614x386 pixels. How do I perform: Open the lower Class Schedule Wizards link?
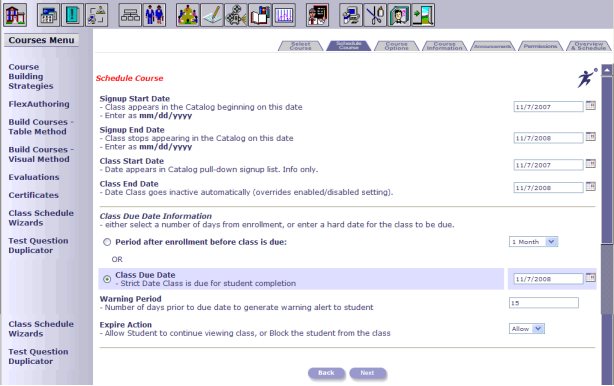tap(41, 329)
